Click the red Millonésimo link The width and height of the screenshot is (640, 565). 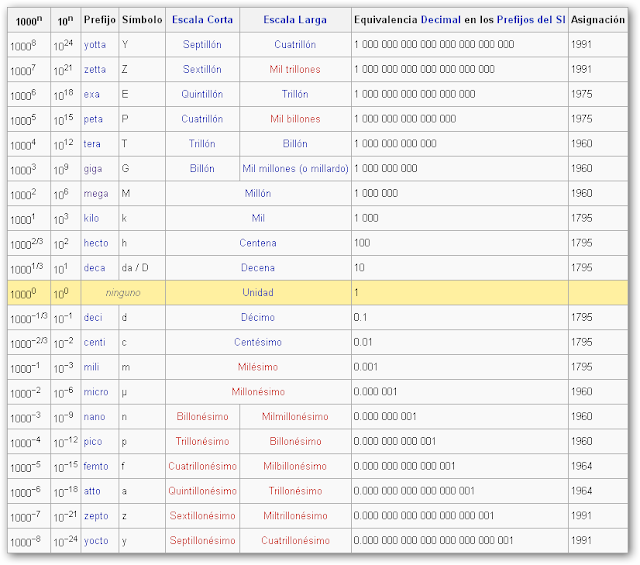[x=258, y=392]
